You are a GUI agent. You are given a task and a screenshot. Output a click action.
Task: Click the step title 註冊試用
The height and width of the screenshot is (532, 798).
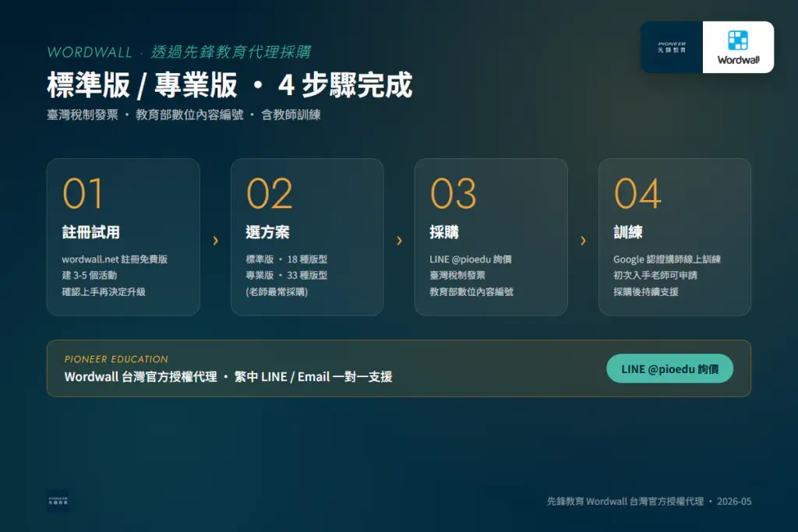coord(90,232)
